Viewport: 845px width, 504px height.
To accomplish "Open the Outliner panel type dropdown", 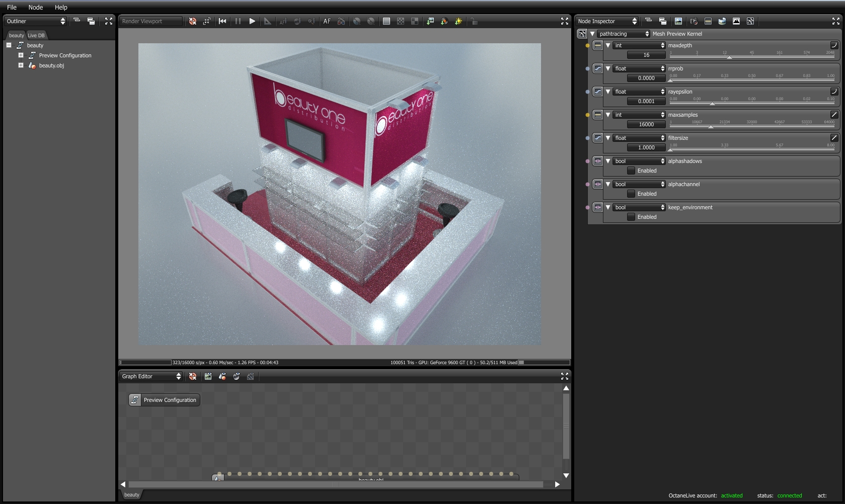I will click(35, 21).
